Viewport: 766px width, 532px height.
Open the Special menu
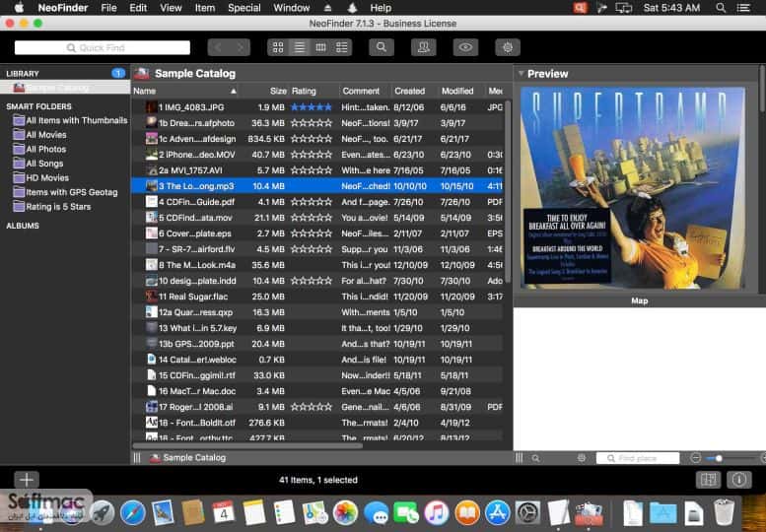244,8
